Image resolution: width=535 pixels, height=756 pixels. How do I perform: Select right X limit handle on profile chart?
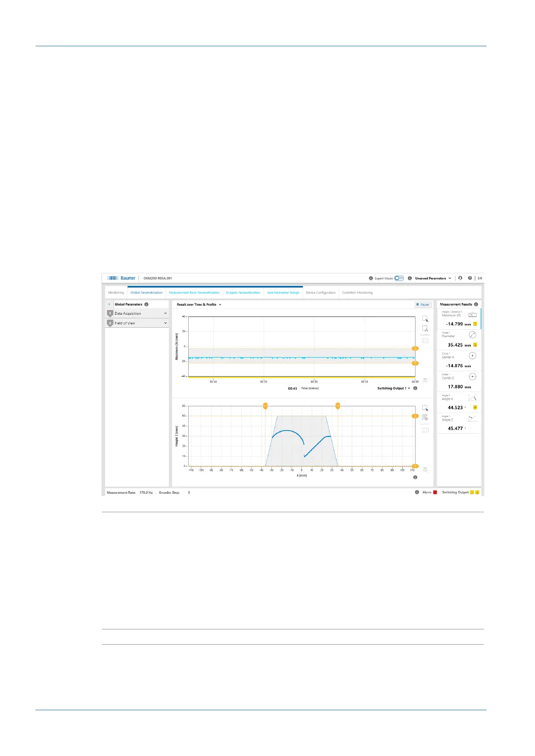pos(338,406)
